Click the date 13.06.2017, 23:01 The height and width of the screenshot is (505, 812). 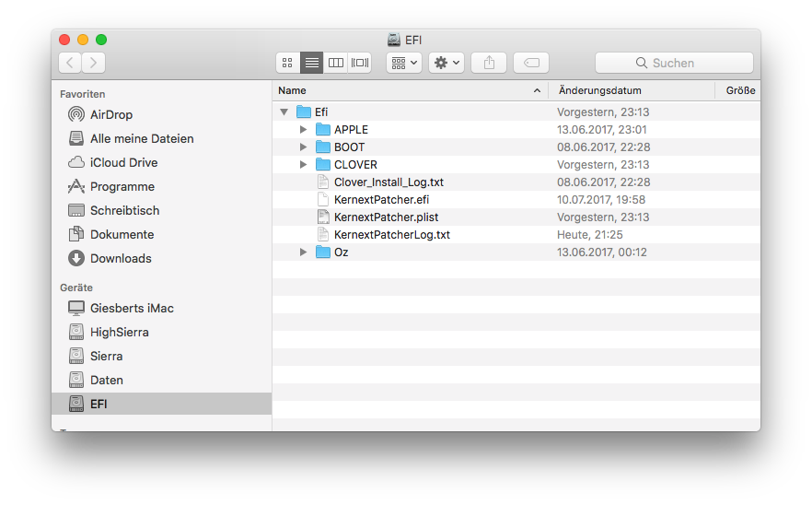[602, 130]
